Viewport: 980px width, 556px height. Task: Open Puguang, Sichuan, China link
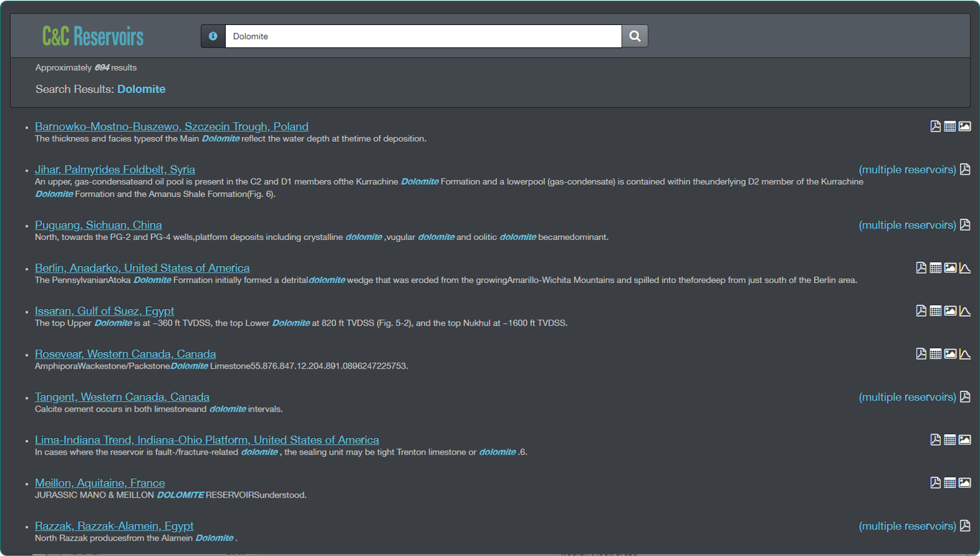[x=98, y=225]
